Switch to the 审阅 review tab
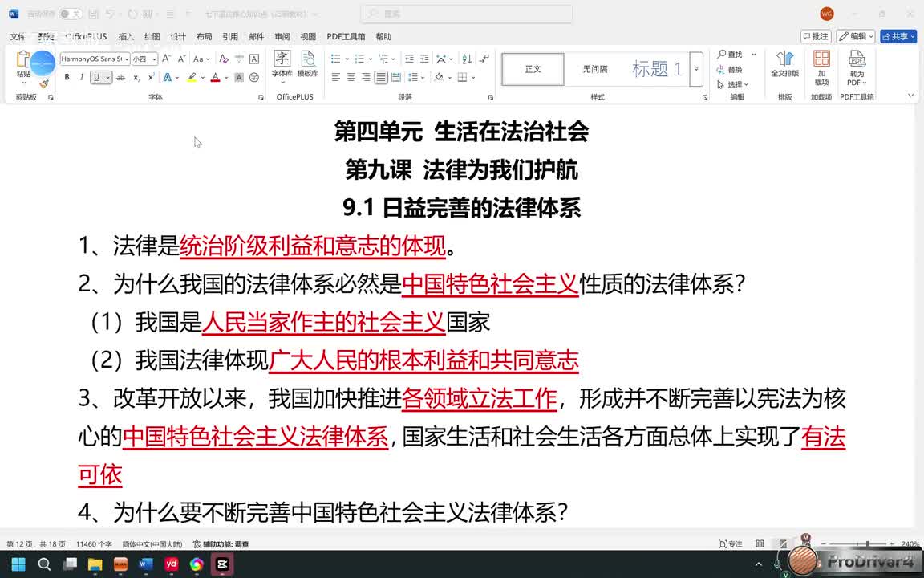The width and height of the screenshot is (924, 578). 282,37
